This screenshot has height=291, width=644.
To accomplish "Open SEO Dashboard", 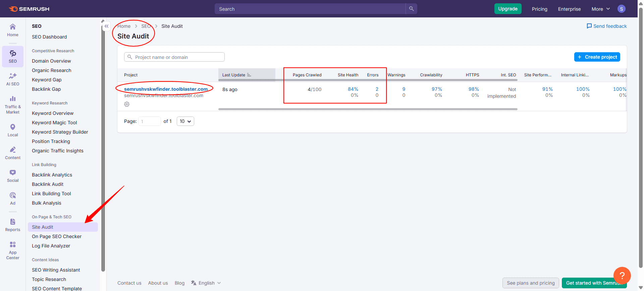I will (49, 37).
